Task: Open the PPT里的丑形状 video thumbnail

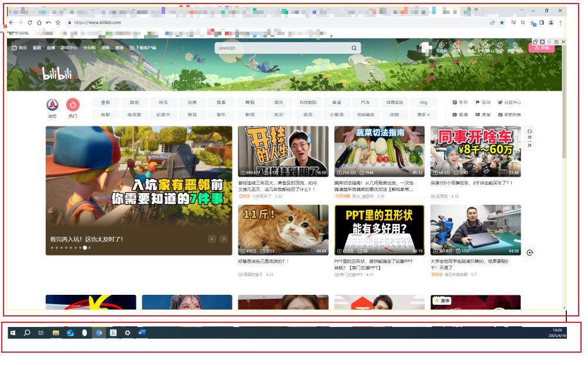Action: coord(380,230)
